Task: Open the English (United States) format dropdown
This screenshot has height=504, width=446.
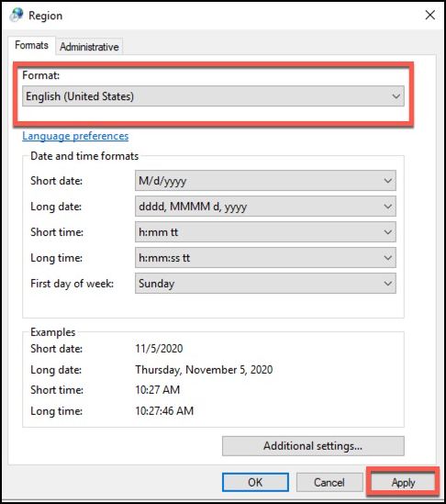Action: point(213,96)
